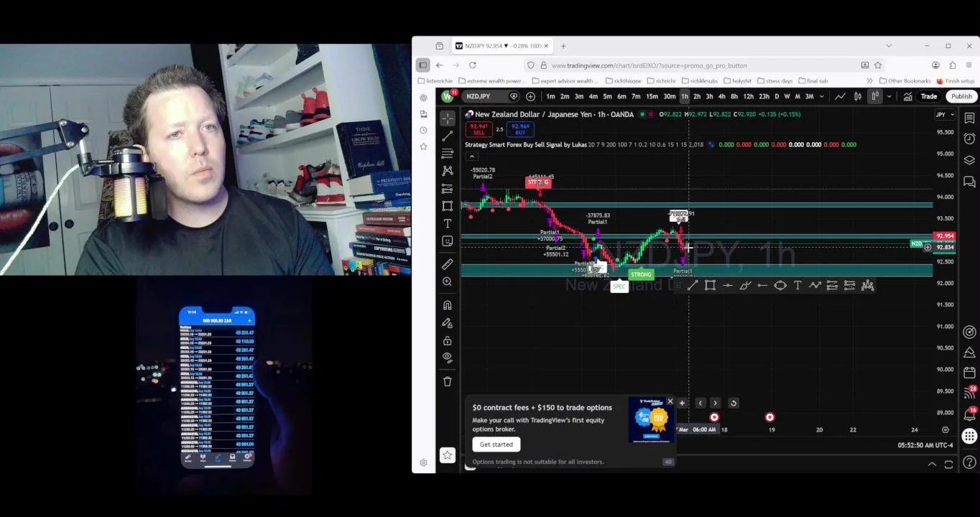Select the 3M timeframe

point(810,96)
